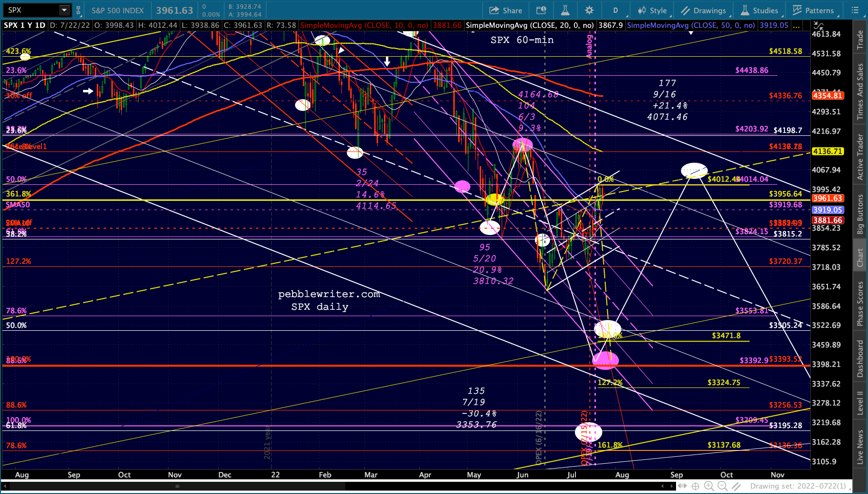Viewport: 868px width, 494px height.
Task: Click the yellow 4136.71 price bubble
Action: coord(827,151)
